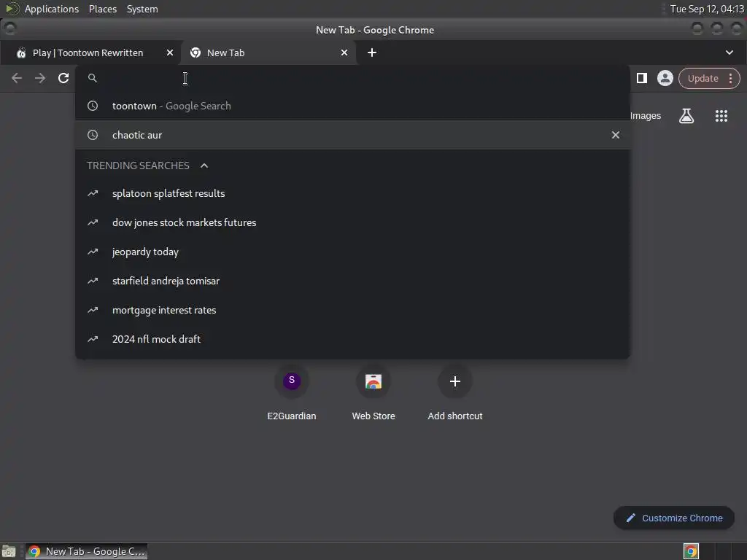Open the Images link
The width and height of the screenshot is (747, 560).
coord(645,116)
